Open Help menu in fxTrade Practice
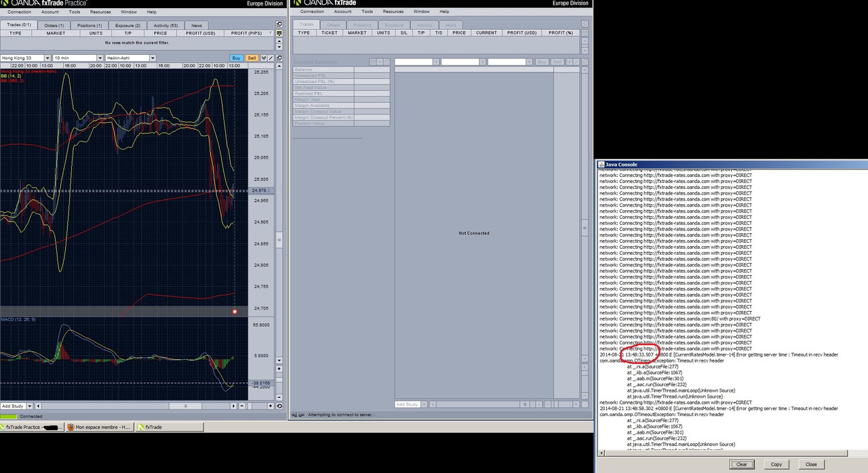 [151, 12]
